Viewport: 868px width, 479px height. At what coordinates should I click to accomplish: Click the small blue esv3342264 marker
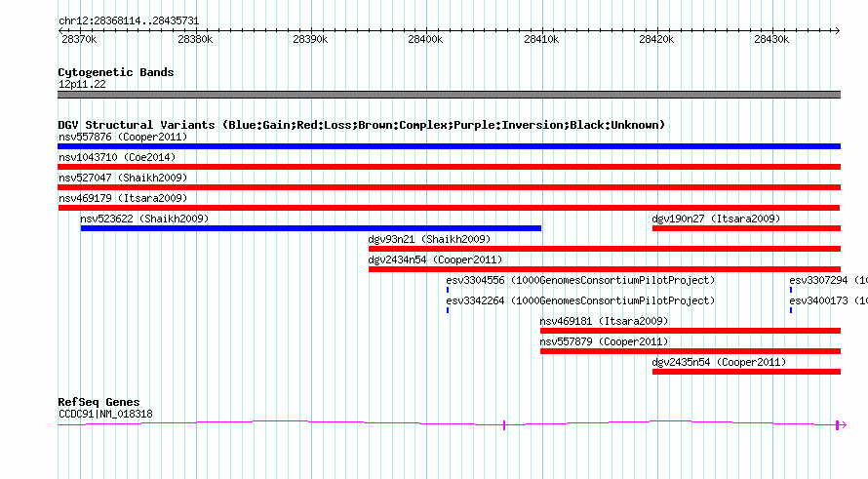(x=448, y=310)
